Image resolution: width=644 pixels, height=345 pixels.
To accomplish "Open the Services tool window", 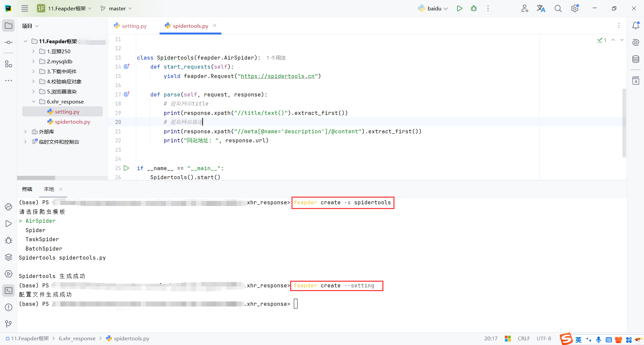I will click(8, 274).
